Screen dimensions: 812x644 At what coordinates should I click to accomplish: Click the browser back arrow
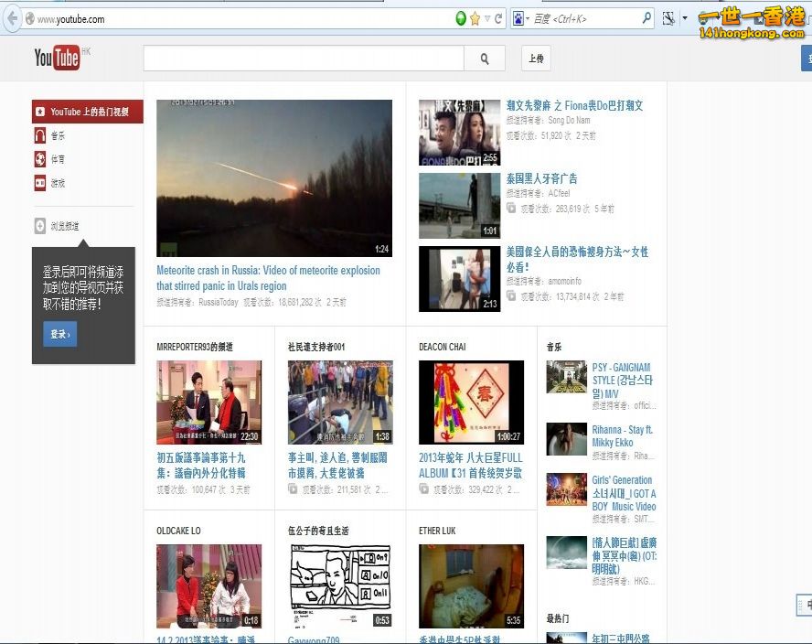[12, 18]
